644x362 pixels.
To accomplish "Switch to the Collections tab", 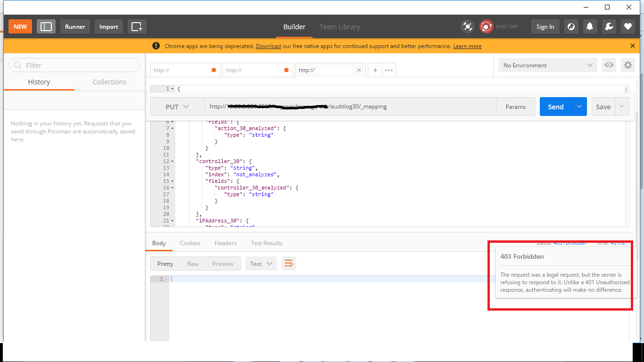I will click(109, 82).
